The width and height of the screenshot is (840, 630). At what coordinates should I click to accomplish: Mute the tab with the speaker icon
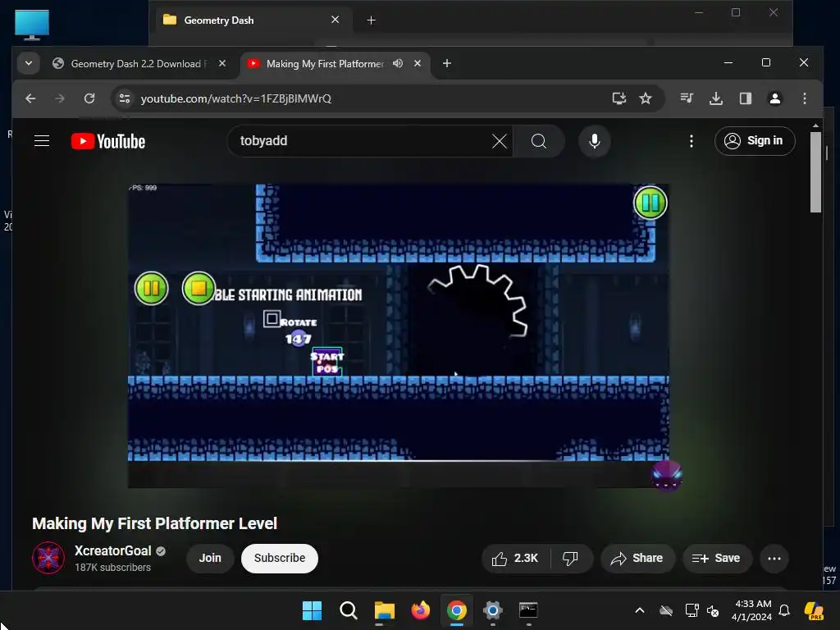pyautogui.click(x=398, y=63)
